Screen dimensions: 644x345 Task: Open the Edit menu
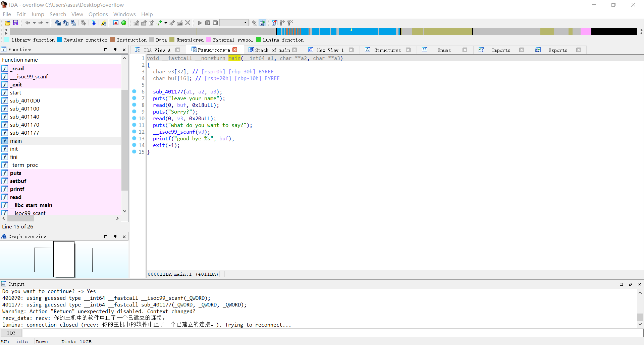(x=21, y=14)
